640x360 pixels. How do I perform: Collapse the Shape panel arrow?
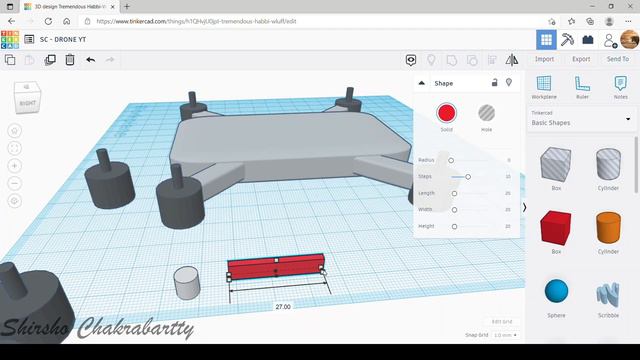point(422,83)
